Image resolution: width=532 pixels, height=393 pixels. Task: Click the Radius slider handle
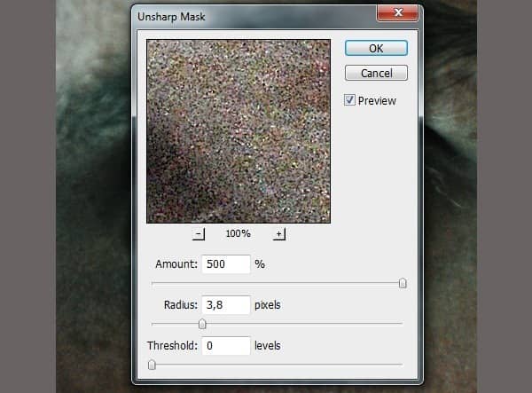point(202,324)
